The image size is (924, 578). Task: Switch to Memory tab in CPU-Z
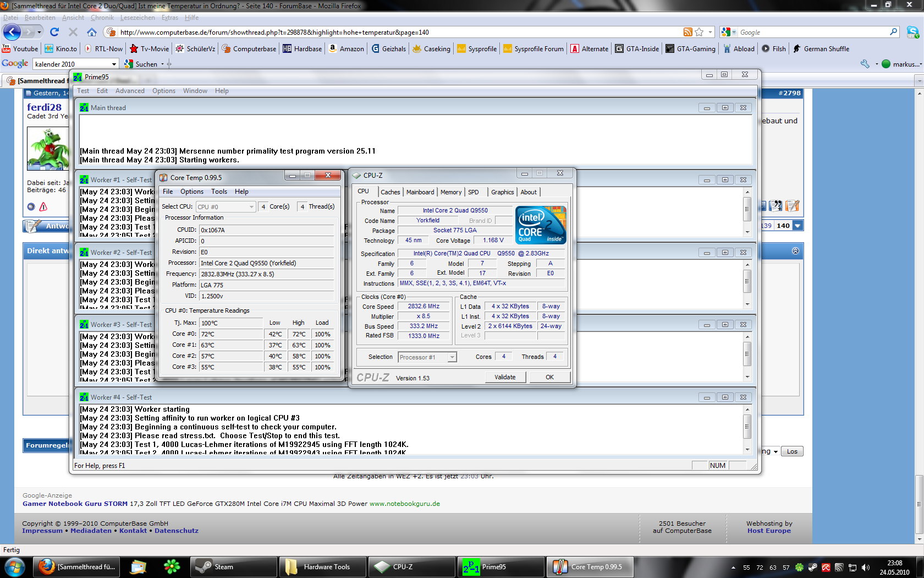click(451, 192)
